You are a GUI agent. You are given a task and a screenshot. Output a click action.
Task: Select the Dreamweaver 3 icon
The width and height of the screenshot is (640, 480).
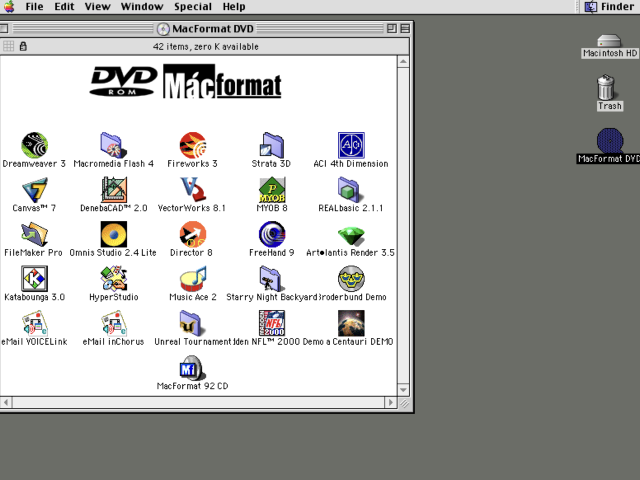click(x=35, y=145)
